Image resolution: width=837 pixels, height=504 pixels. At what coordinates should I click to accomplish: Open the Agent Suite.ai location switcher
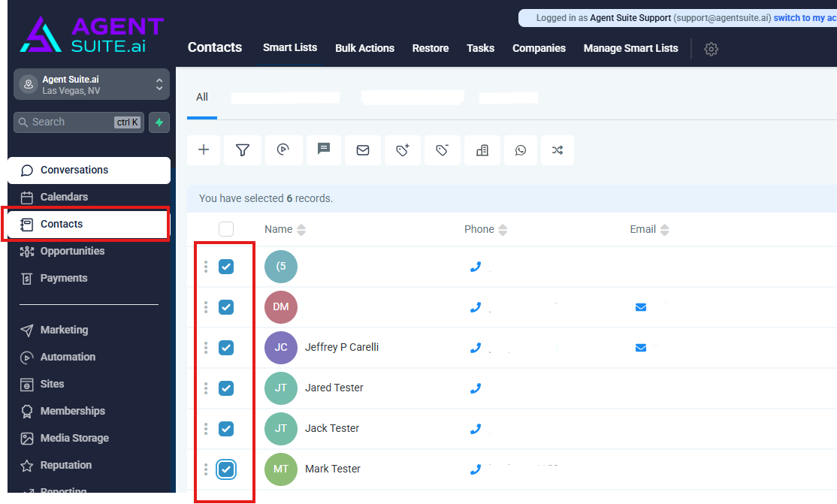coord(91,84)
